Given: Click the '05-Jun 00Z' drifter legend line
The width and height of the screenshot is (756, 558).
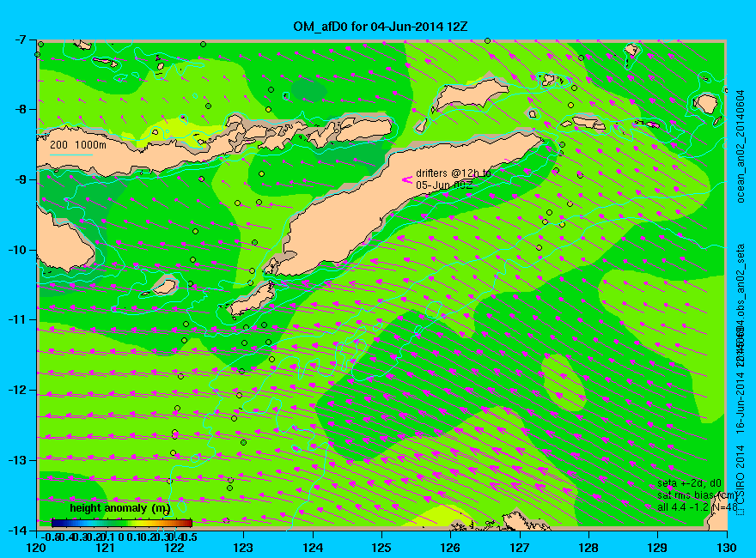Looking at the screenshot, I should click(x=444, y=185).
